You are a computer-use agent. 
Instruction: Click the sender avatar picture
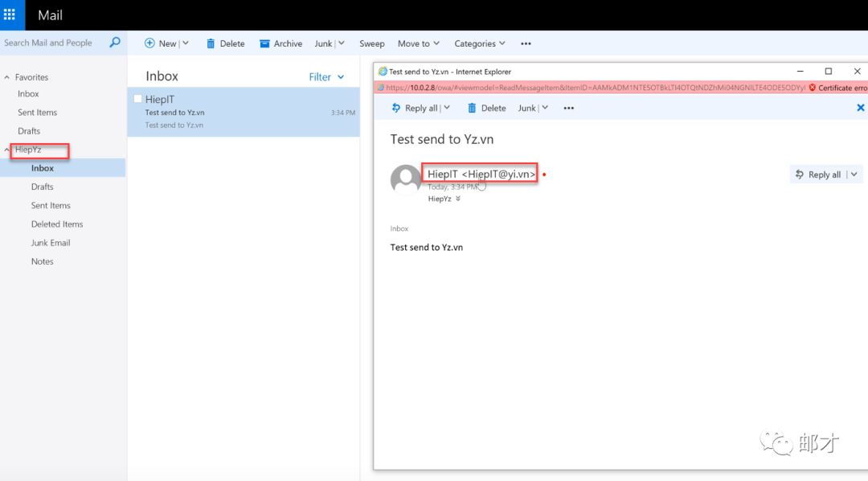[406, 180]
